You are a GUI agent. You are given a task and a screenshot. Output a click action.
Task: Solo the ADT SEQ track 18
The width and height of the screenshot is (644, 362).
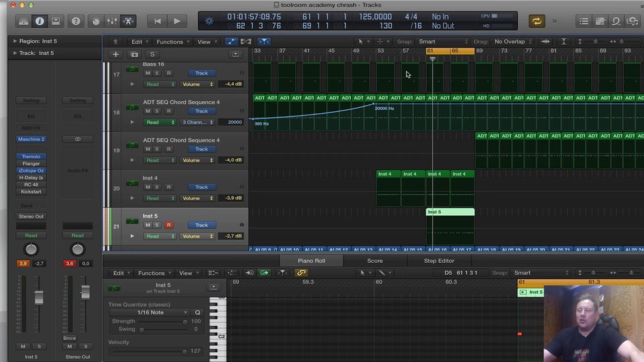pyautogui.click(x=157, y=111)
